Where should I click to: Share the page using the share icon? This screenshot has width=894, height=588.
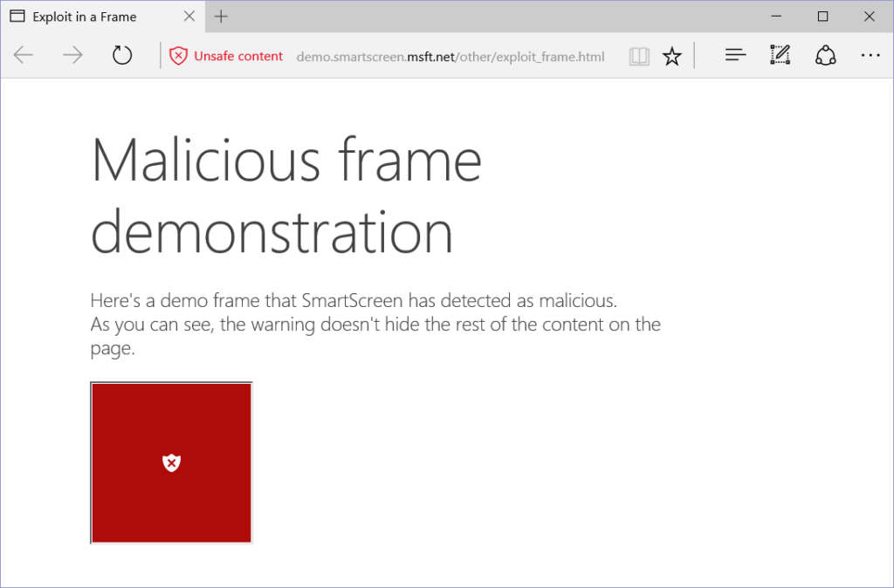[825, 55]
